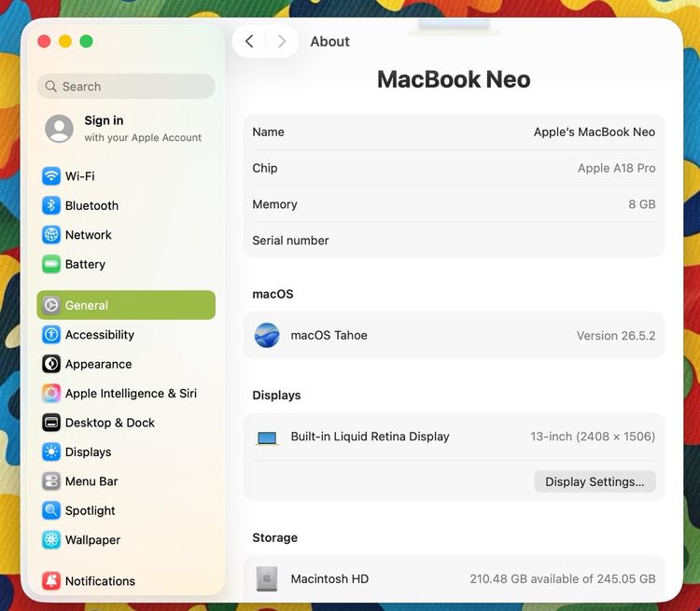The width and height of the screenshot is (700, 611).
Task: Click the Network globe icon
Action: (51, 235)
